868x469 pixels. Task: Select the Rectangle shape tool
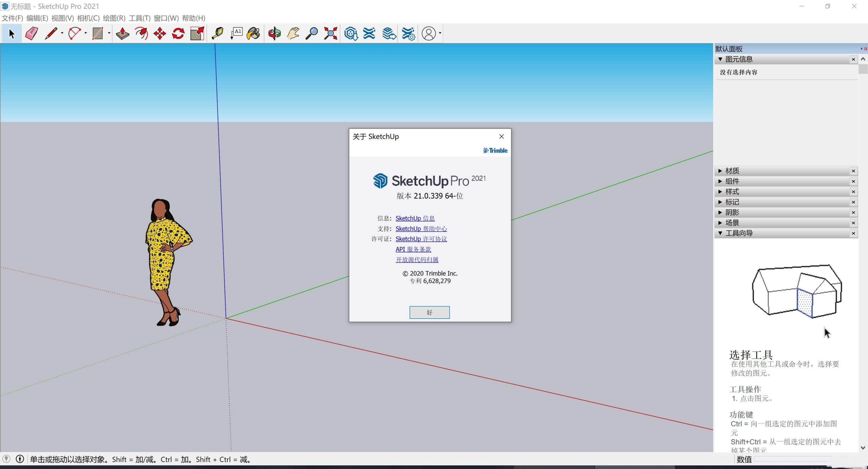pos(98,34)
